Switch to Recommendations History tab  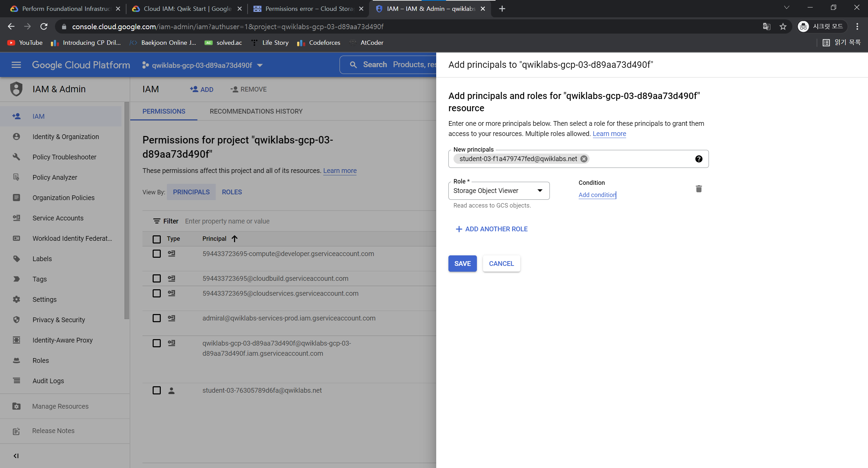click(x=256, y=111)
